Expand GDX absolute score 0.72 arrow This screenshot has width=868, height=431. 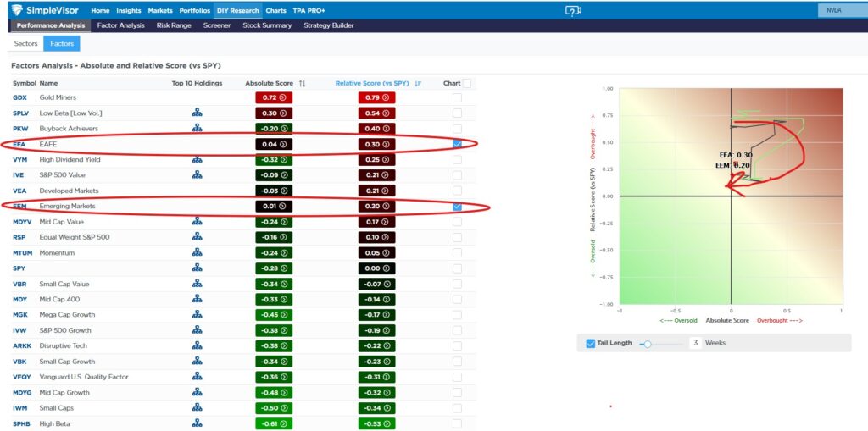pyautogui.click(x=283, y=97)
